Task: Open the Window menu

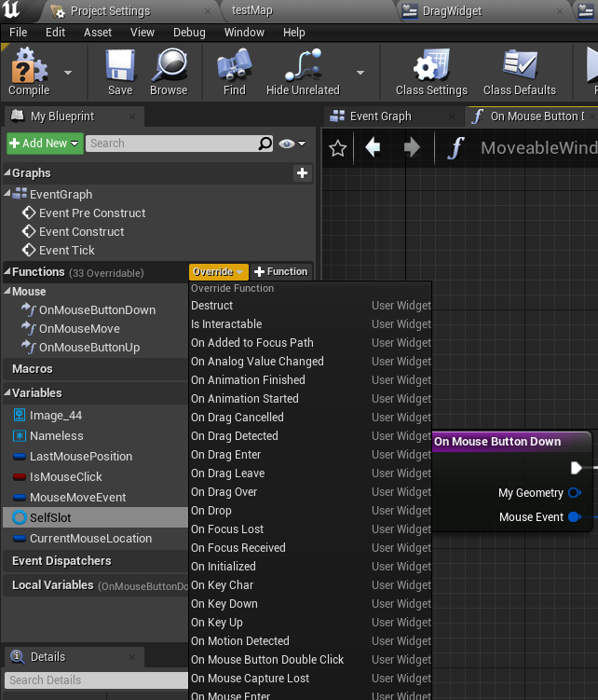Action: [x=244, y=33]
